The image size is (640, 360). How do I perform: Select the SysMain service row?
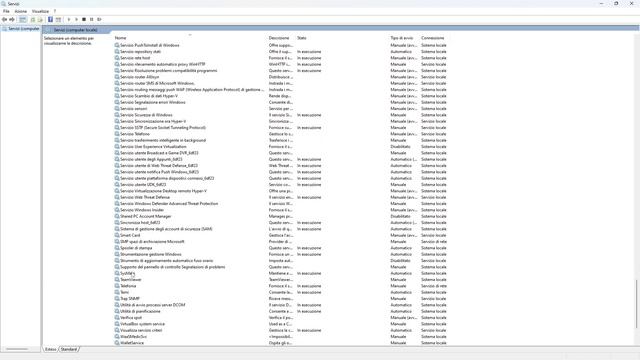[x=281, y=273]
